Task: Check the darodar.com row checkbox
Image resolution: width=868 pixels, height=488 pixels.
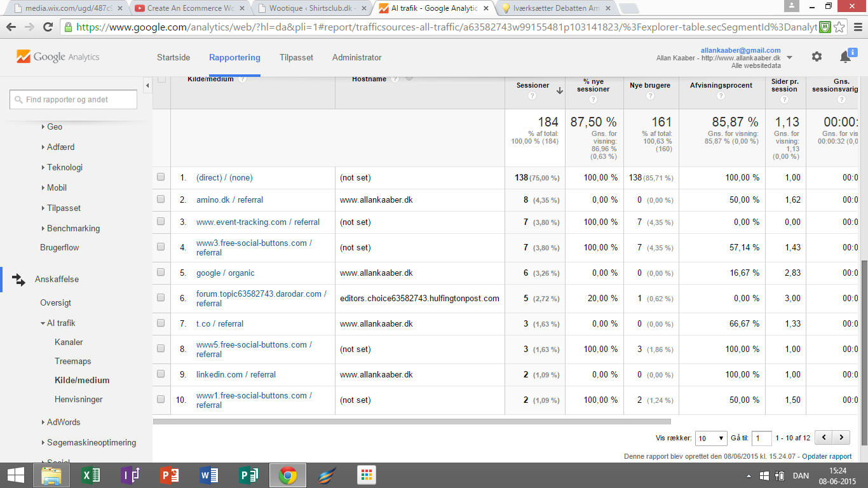Action: tap(161, 298)
